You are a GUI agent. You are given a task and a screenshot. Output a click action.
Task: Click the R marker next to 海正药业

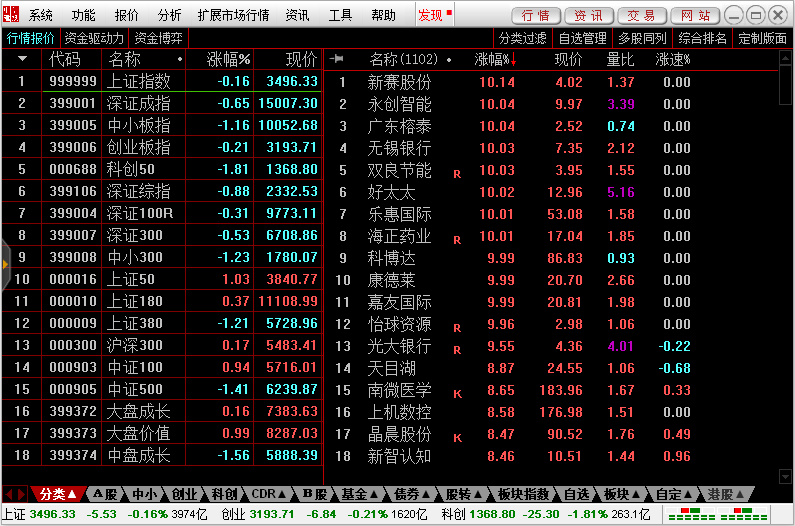457,240
